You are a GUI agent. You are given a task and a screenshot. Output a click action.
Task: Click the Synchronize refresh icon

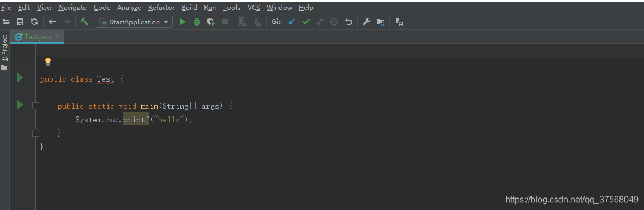coord(34,22)
